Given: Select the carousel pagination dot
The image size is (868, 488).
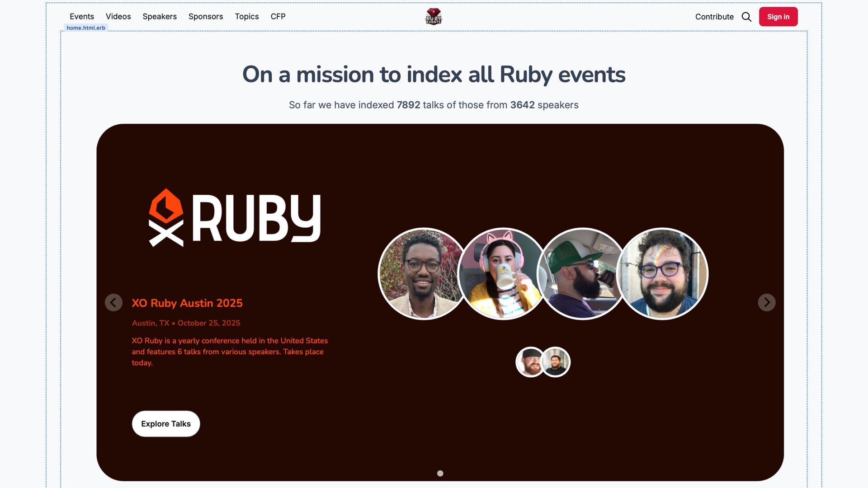Looking at the screenshot, I should (440, 473).
